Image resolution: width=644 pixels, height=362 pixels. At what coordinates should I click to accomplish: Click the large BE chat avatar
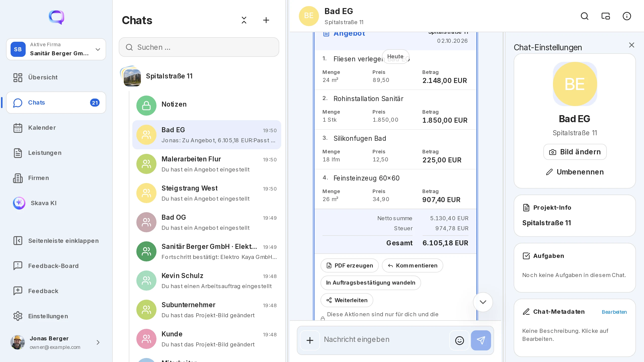click(575, 84)
